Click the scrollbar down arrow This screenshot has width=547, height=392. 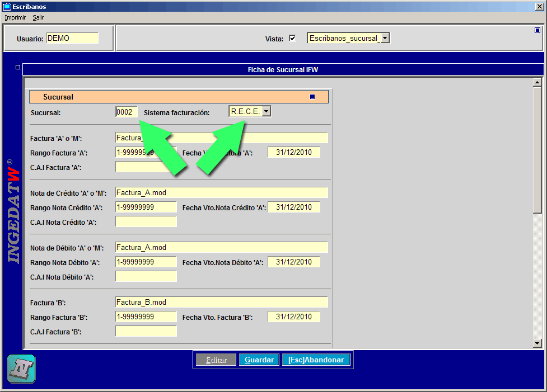(x=537, y=343)
